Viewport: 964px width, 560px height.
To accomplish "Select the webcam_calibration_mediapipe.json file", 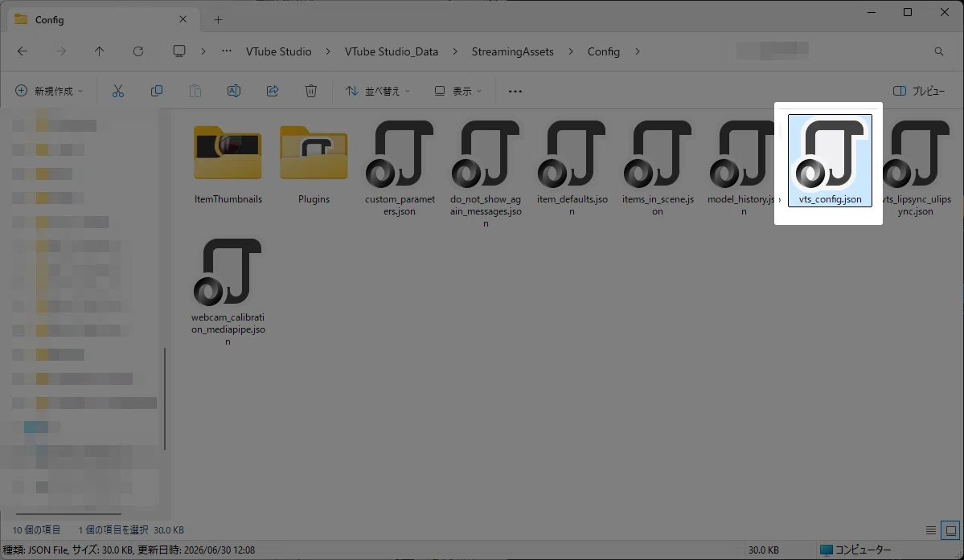I will pyautogui.click(x=228, y=292).
